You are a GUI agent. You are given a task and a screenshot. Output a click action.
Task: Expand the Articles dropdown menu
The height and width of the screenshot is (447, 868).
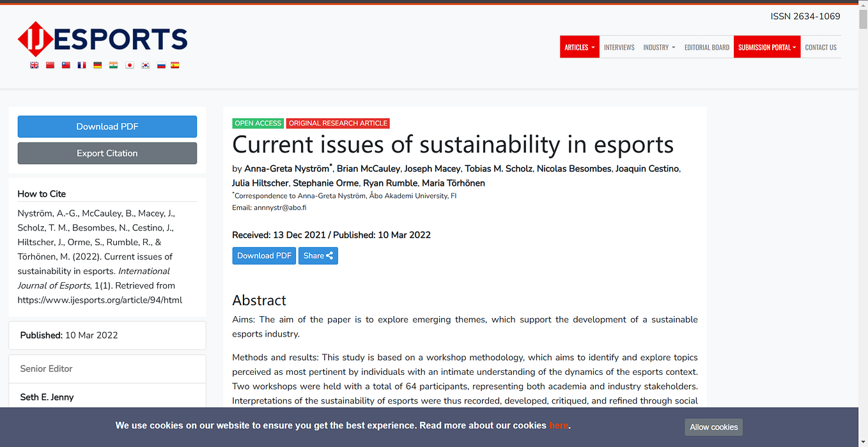point(580,47)
